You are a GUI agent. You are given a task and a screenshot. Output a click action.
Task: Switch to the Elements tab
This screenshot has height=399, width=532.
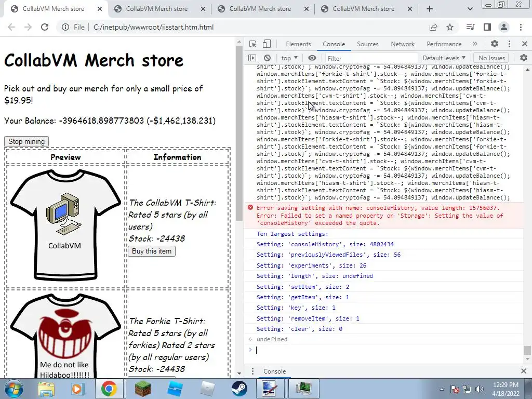click(x=298, y=44)
